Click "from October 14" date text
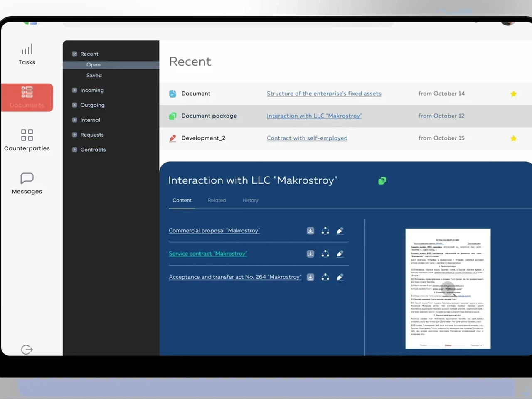532x399 pixels. (441, 94)
